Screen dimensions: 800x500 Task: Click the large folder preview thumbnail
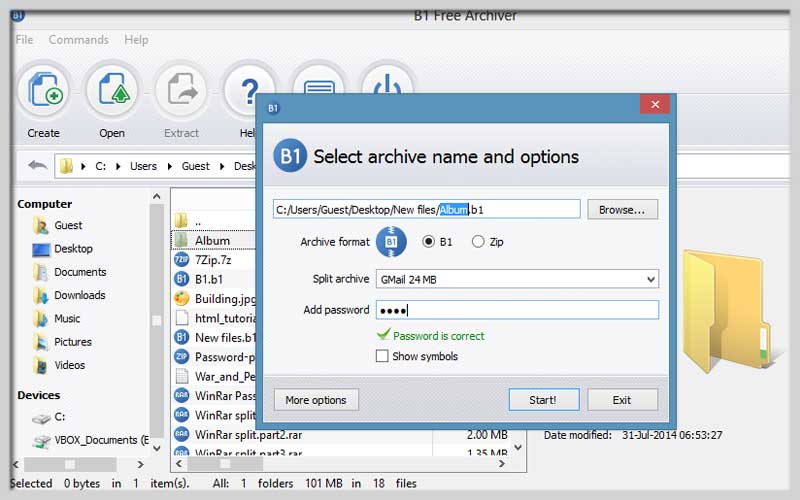[730, 310]
